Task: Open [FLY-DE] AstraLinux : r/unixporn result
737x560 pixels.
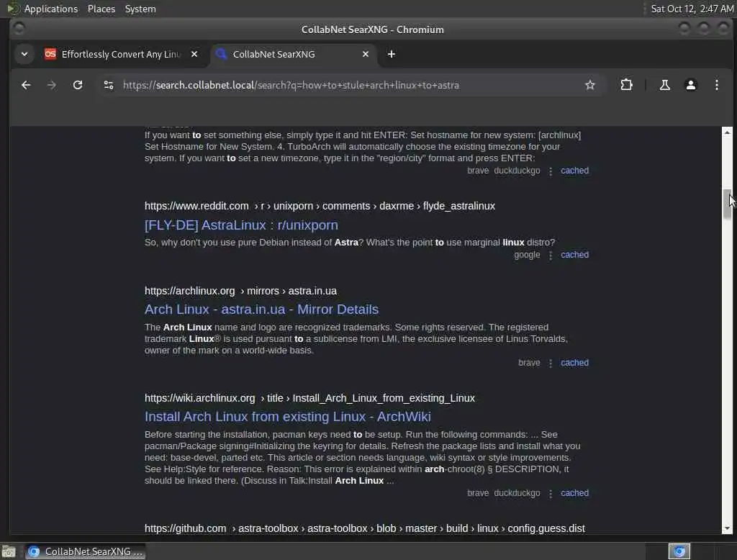Action: (241, 225)
